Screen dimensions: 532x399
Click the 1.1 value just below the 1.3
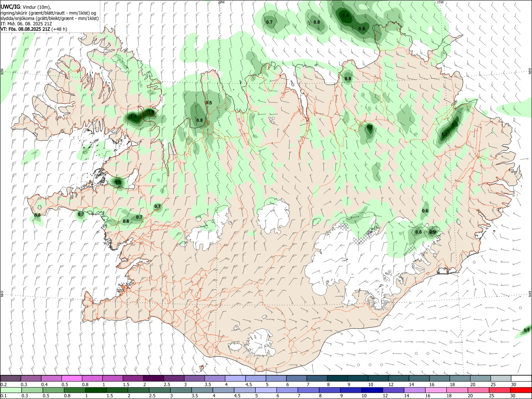(x=444, y=134)
